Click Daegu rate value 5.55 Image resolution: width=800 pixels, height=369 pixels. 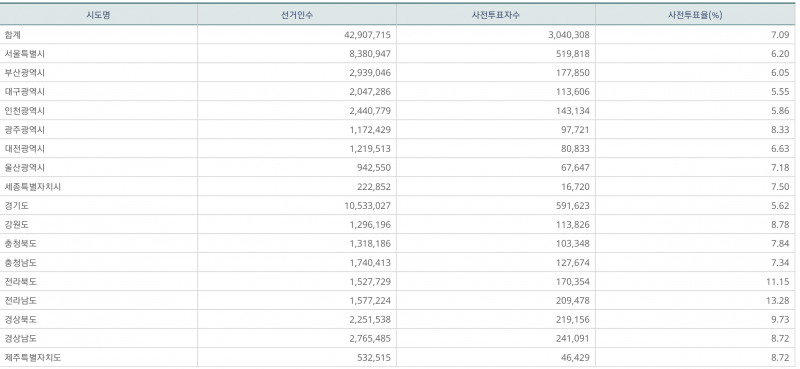[x=779, y=92]
